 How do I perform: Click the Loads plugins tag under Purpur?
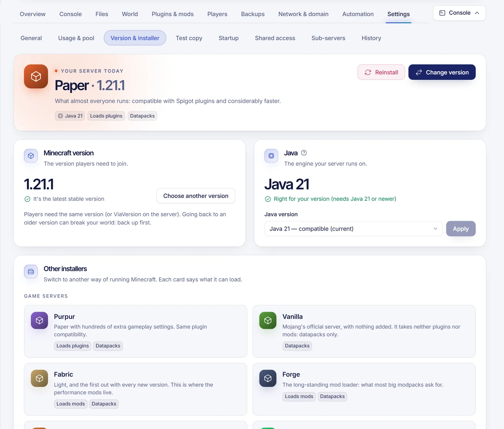point(72,346)
